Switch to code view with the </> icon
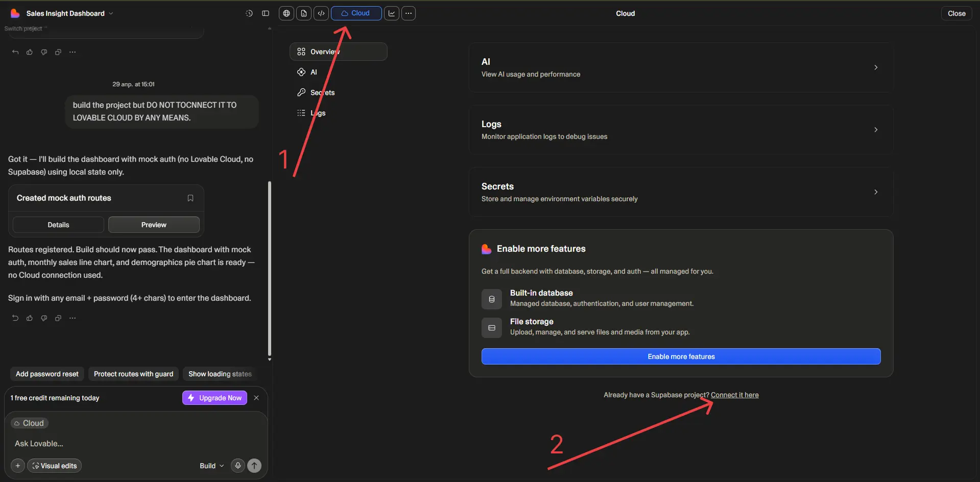 tap(321, 13)
